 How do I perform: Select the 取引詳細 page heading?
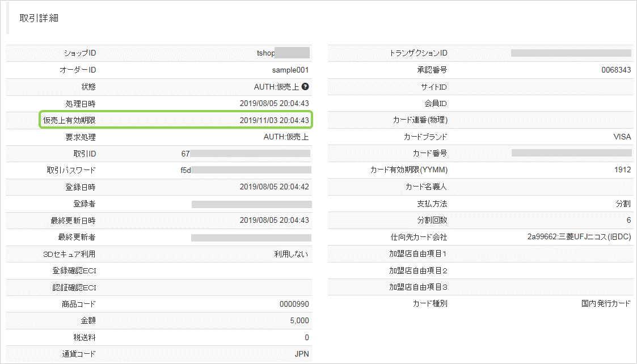tap(39, 18)
